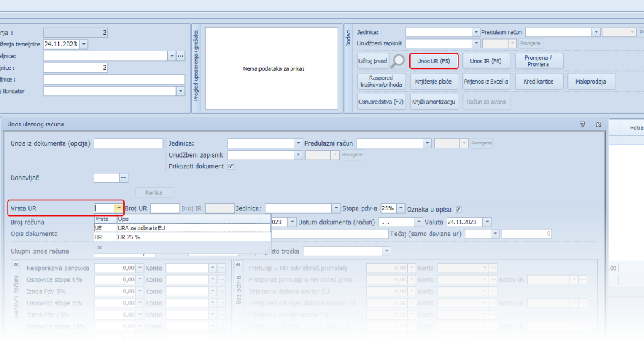Open supplier lookup ellipsis next to Dobavljač
Viewport: 644px width, 341px height.
pyautogui.click(x=124, y=178)
